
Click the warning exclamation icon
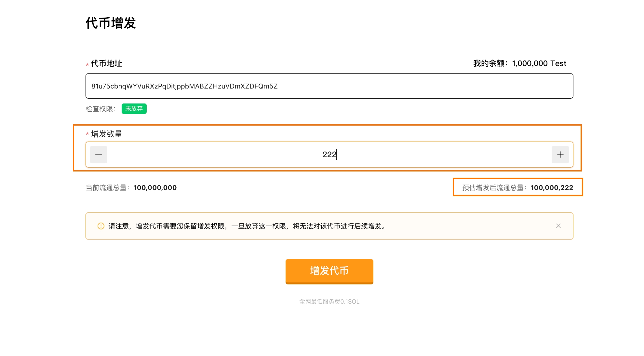click(x=101, y=226)
